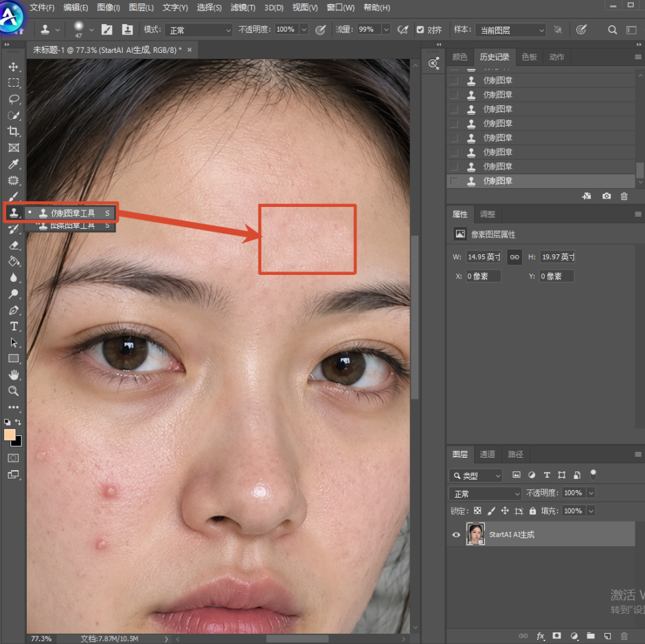
Task: Open the 图像(I) menu
Action: 108,8
